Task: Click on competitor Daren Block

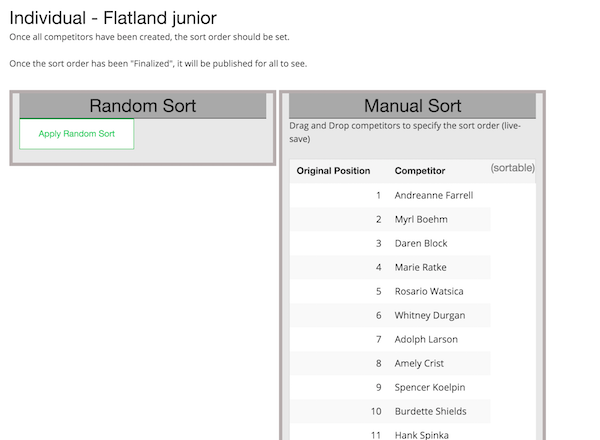Action: pyautogui.click(x=421, y=243)
